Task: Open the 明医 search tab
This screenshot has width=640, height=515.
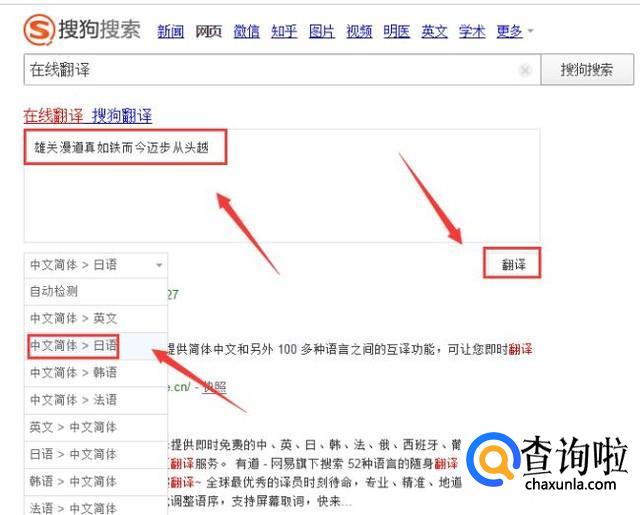Action: 397,31
